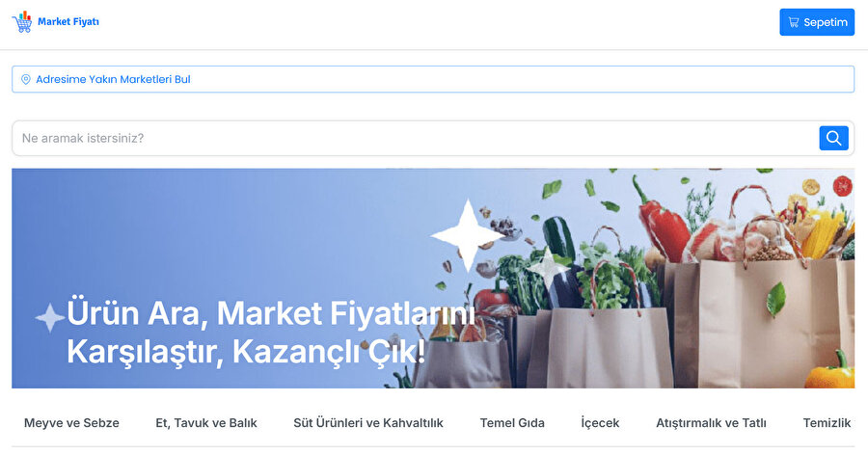The height and width of the screenshot is (454, 868).
Task: Click the grocery bags banner image
Action: (433, 279)
